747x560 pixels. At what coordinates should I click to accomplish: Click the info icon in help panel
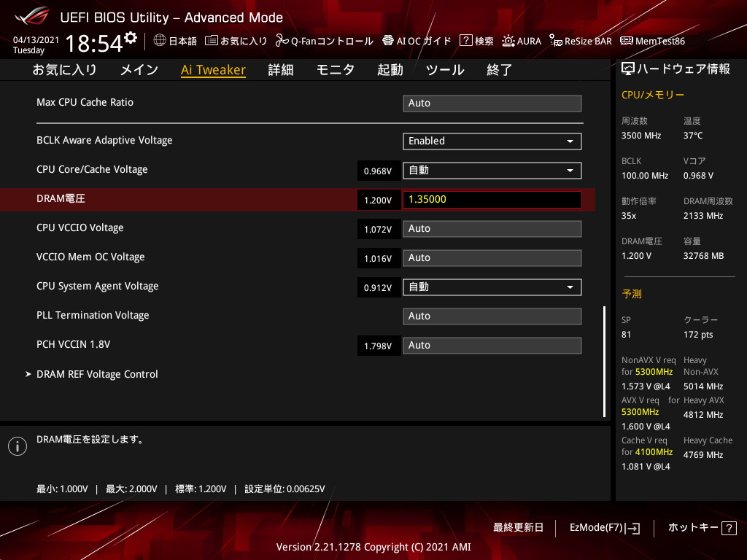(18, 446)
